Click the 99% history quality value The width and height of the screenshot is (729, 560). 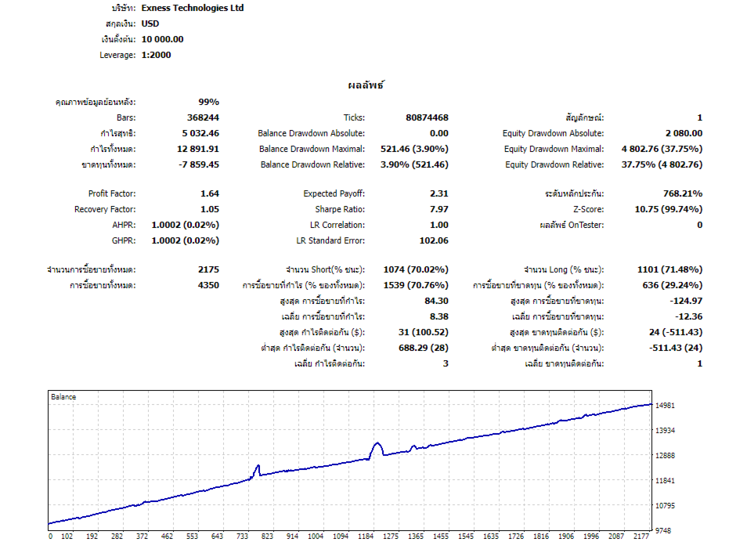[208, 102]
